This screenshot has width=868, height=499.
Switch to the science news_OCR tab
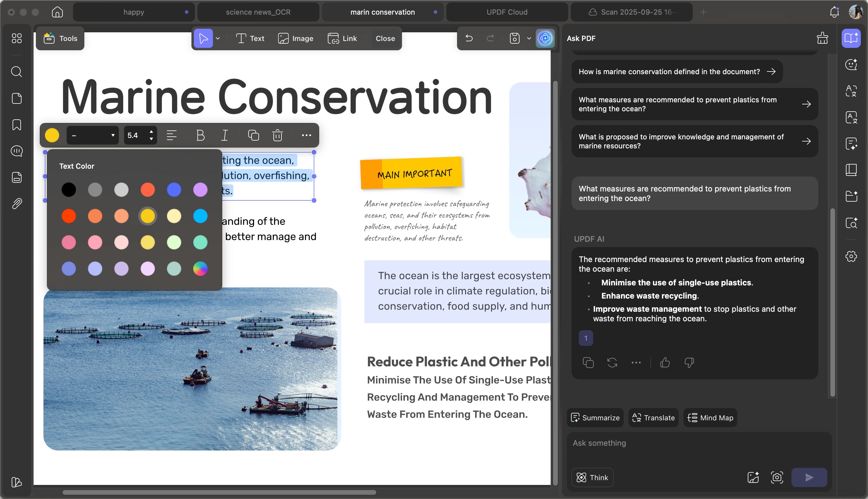point(258,12)
